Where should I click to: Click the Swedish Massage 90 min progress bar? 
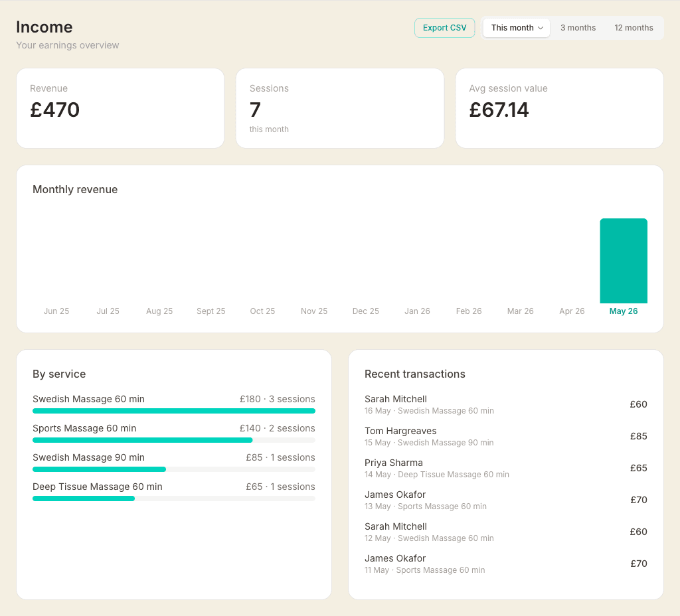point(174,469)
